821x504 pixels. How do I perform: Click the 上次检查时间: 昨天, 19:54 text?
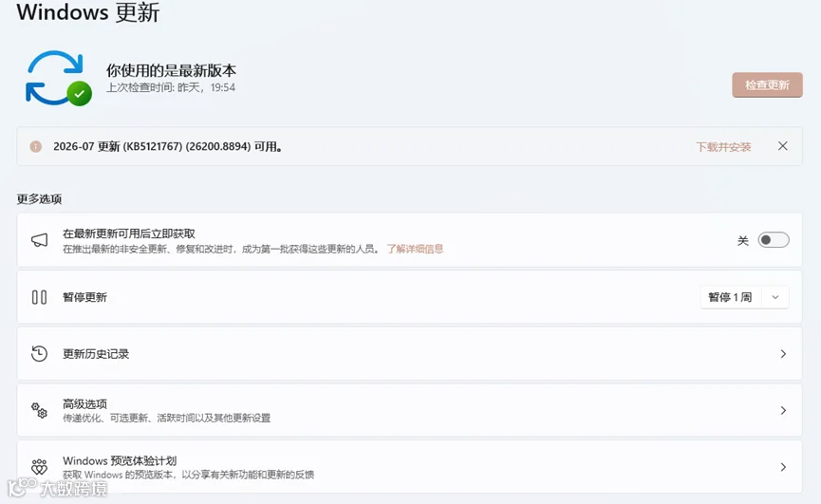tap(171, 87)
